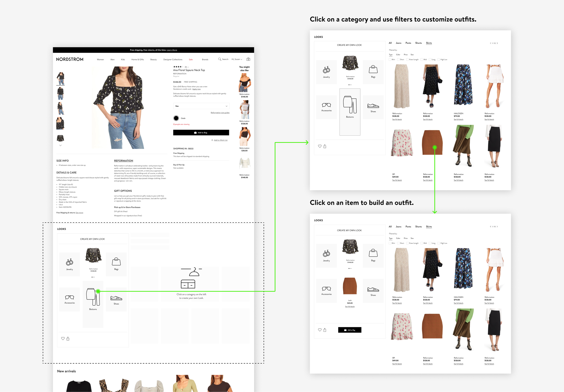Image resolution: width=564 pixels, height=392 pixels.
Task: Click down chevron below product thumbnail images
Action: tap(60, 145)
